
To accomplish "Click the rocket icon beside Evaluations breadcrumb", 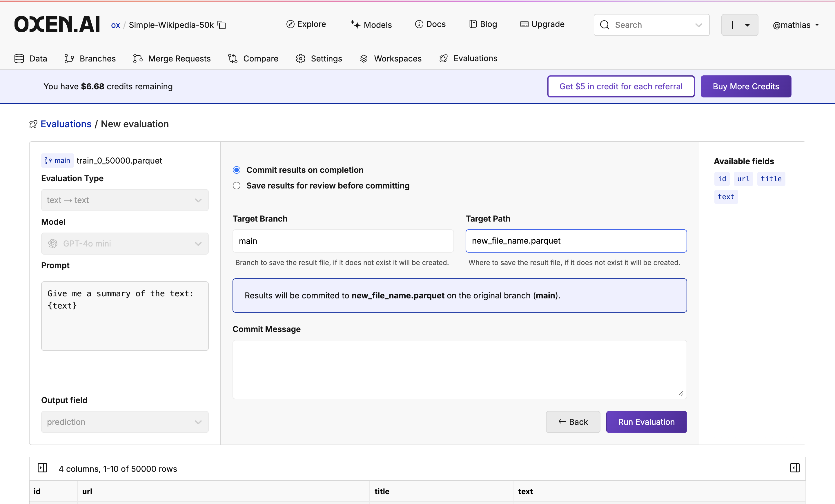I will [33, 124].
